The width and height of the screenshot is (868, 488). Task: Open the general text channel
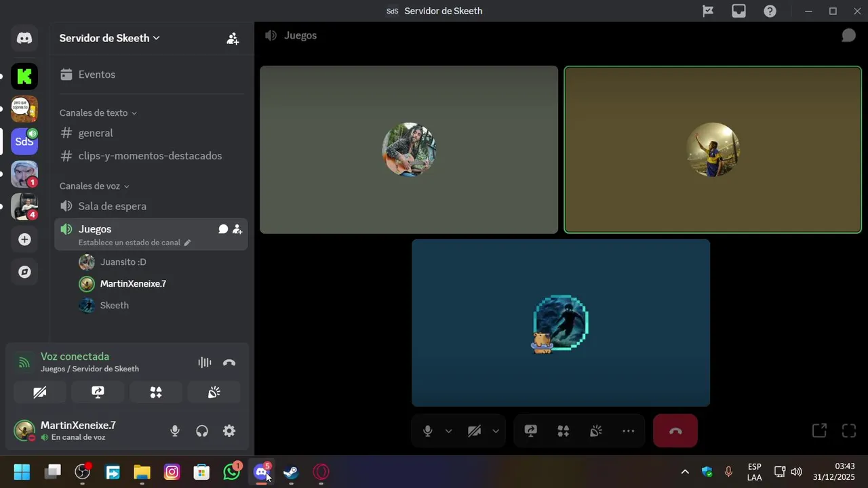click(x=151, y=133)
